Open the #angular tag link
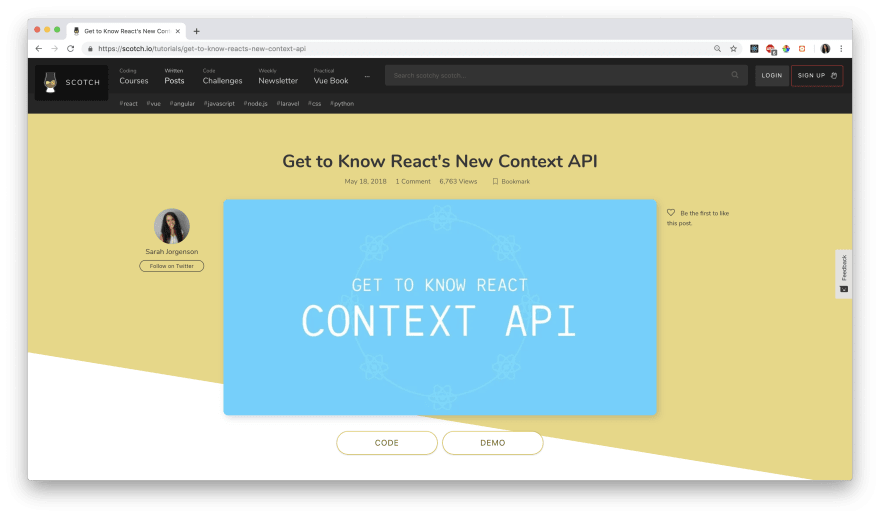The width and height of the screenshot is (880, 517). pos(182,104)
